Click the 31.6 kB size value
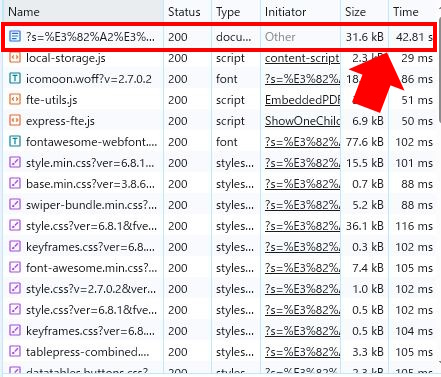Image resolution: width=441 pixels, height=377 pixels. pos(364,37)
